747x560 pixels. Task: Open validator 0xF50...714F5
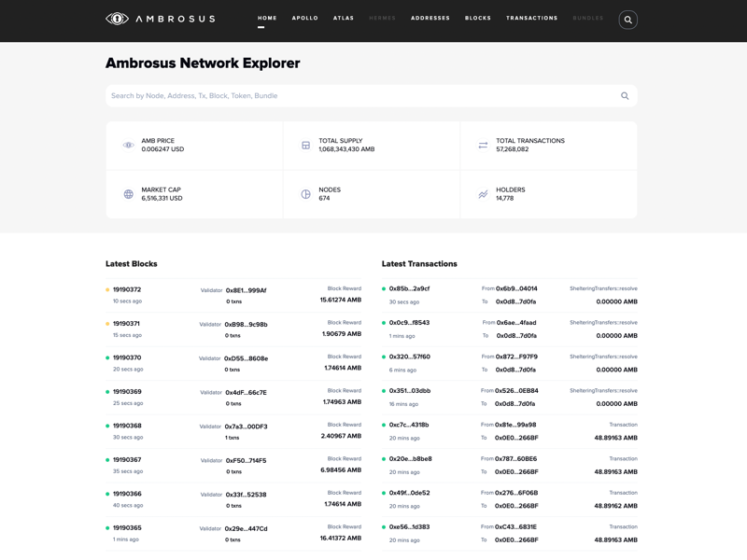[x=246, y=460]
